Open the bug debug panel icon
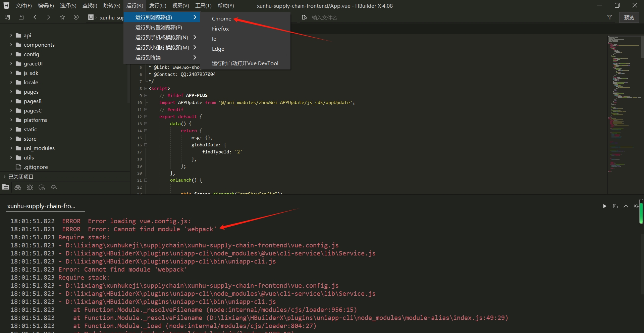644x333 pixels. click(30, 187)
